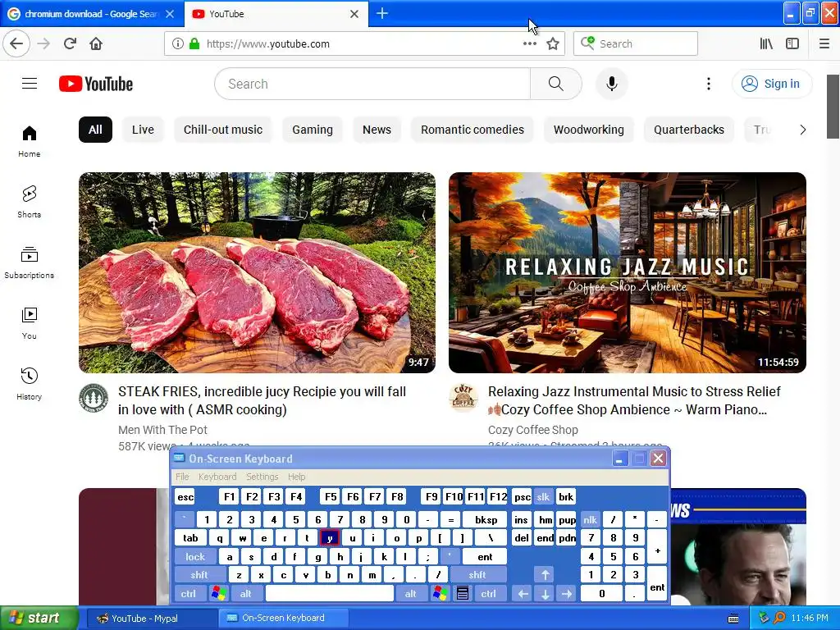The image size is (840, 630).
Task: Toggle the lock key on On-Screen Keyboard
Action: (x=195, y=557)
